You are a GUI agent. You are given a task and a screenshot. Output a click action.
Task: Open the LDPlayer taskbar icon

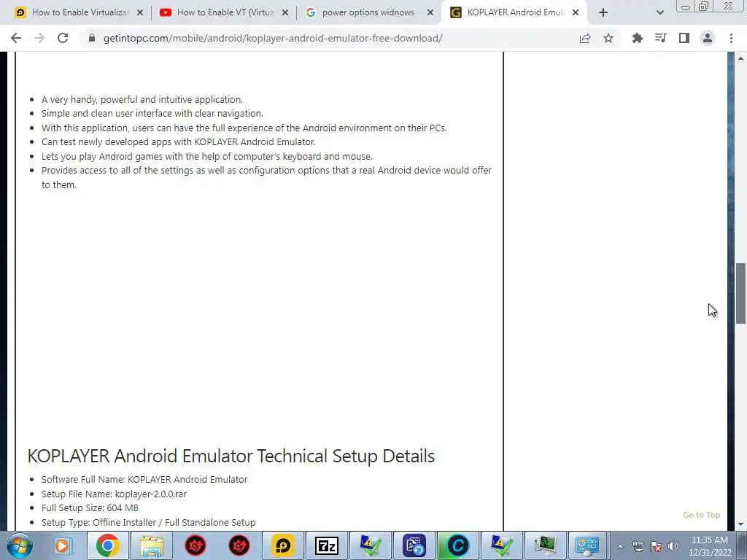tap(282, 545)
